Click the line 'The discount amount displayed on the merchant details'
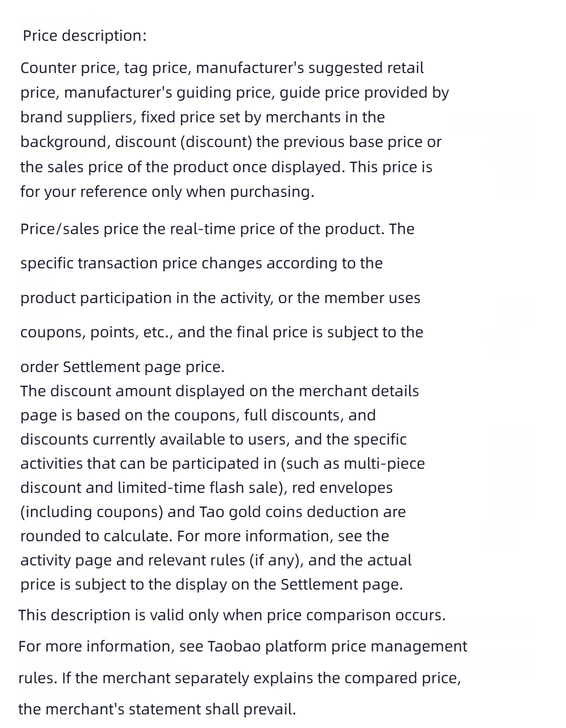Viewport: 566px width, 728px height. tap(219, 391)
